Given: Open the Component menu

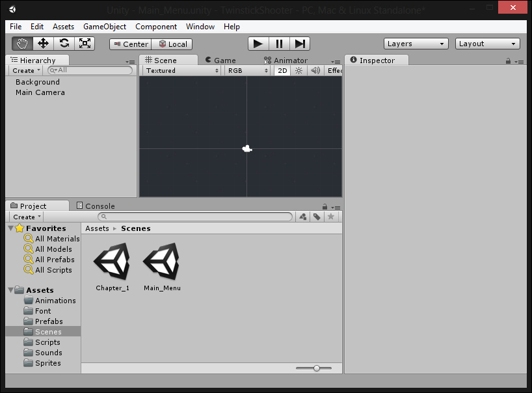Looking at the screenshot, I should pos(156,27).
